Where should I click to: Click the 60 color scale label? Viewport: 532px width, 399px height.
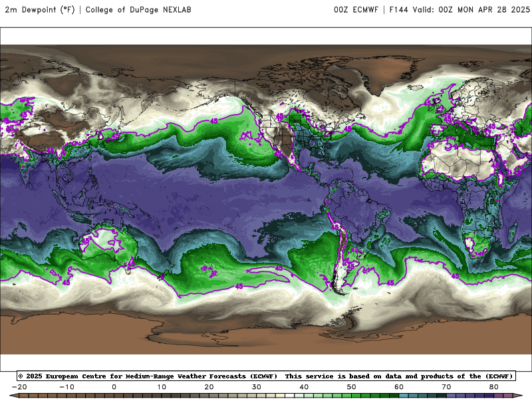(x=399, y=387)
